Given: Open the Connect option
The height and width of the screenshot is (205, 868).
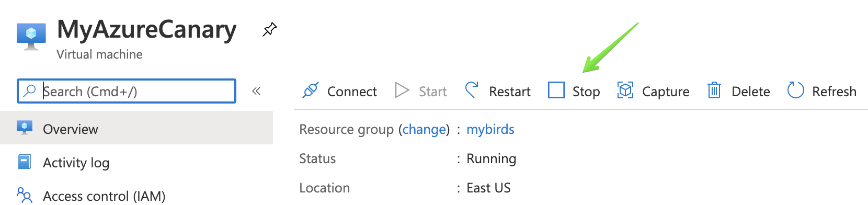Looking at the screenshot, I should tap(339, 91).
